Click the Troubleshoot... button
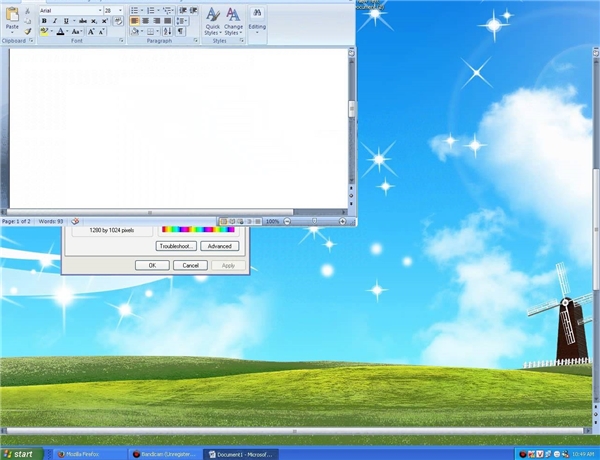Image resolution: width=600 pixels, height=460 pixels. tap(176, 246)
